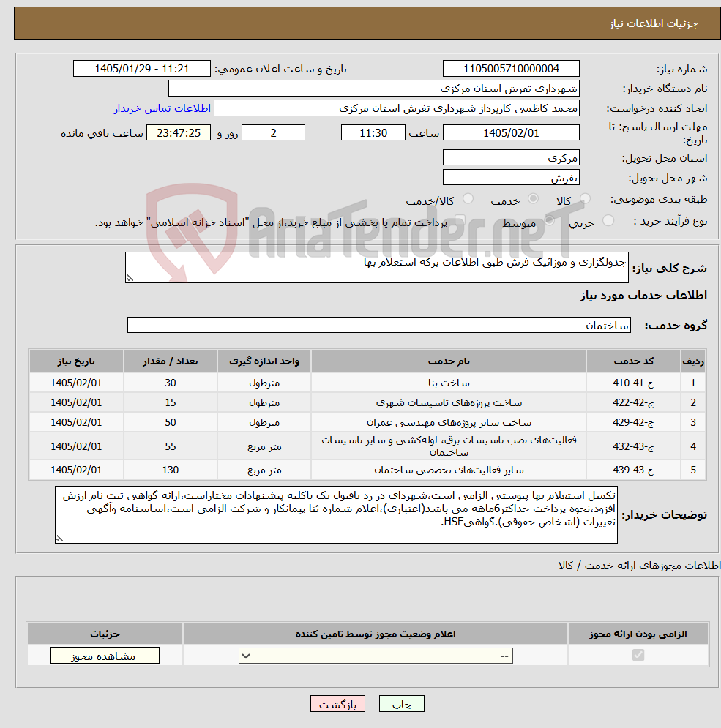Click the buyer organization name field
Image resolution: width=721 pixels, height=728 pixels.
point(373,89)
